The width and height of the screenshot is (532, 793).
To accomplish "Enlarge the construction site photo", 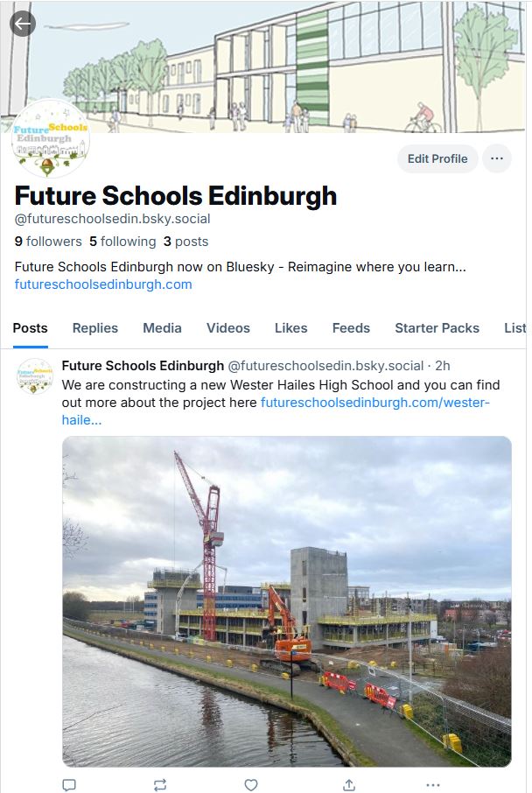I will (x=287, y=601).
